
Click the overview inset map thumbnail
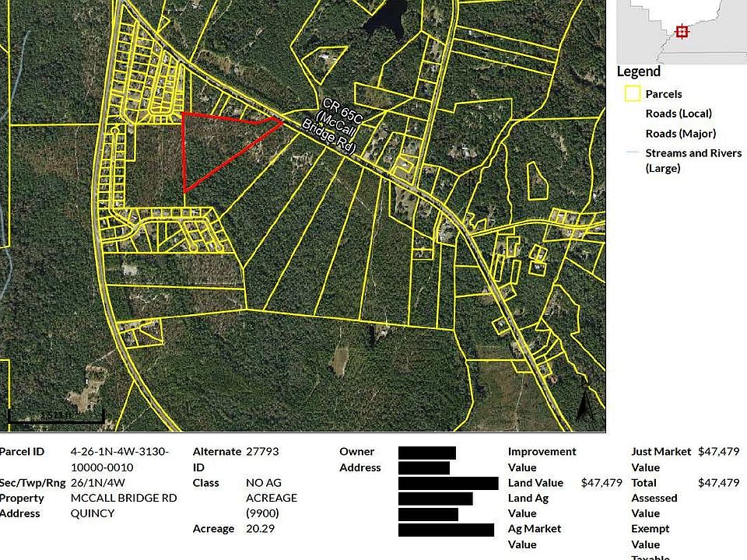coord(682,31)
